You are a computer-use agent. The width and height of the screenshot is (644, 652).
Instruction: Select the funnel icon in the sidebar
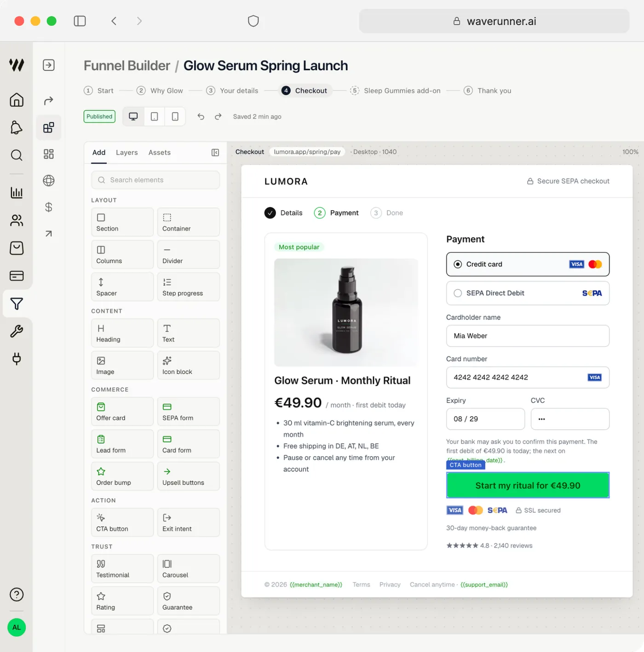pos(17,303)
